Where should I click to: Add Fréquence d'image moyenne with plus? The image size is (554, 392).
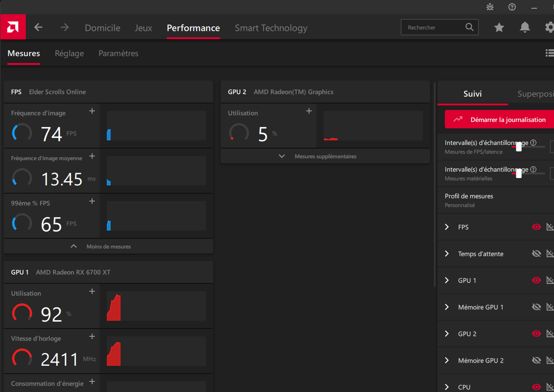(92, 156)
